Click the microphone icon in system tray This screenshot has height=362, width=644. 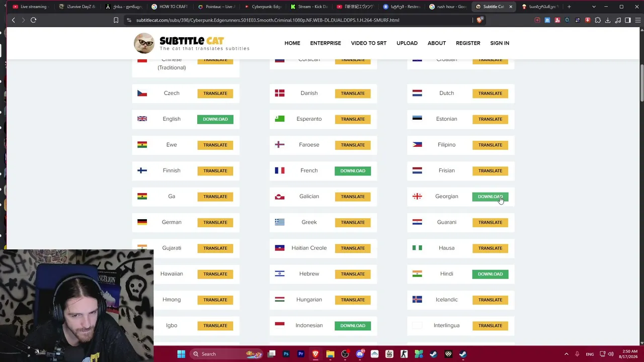point(577,354)
